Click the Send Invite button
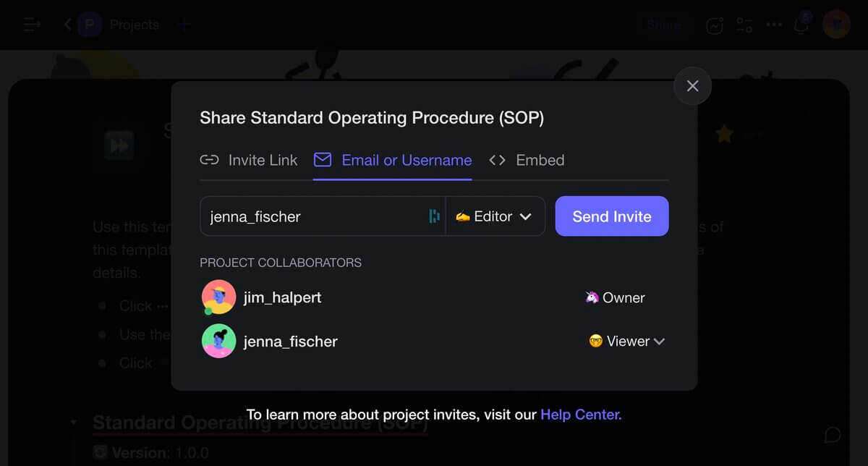 click(611, 216)
